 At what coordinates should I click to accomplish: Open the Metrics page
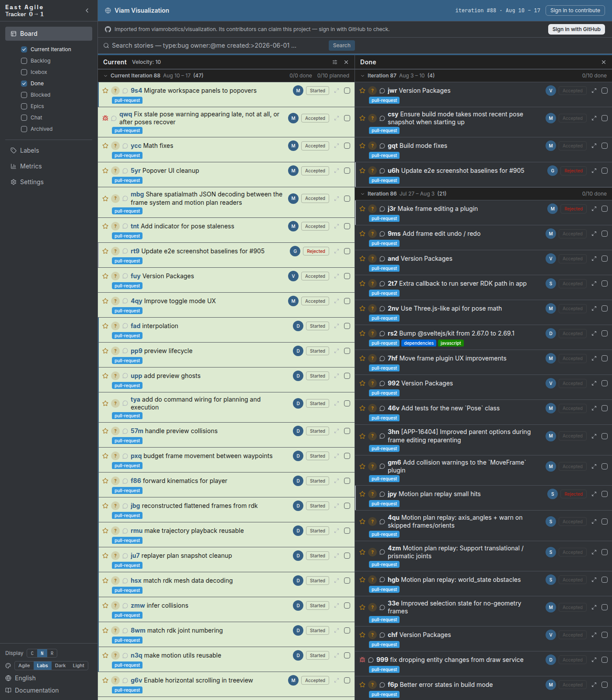click(x=49, y=166)
